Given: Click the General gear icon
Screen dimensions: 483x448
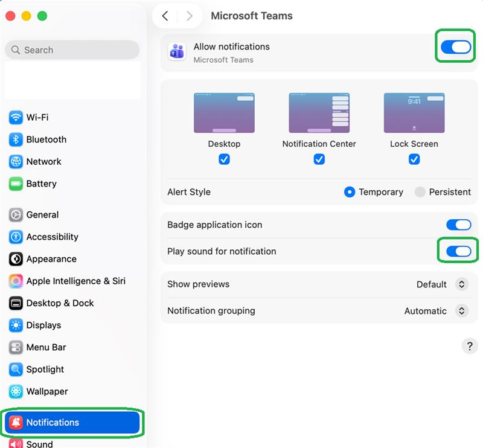Looking at the screenshot, I should pos(16,215).
